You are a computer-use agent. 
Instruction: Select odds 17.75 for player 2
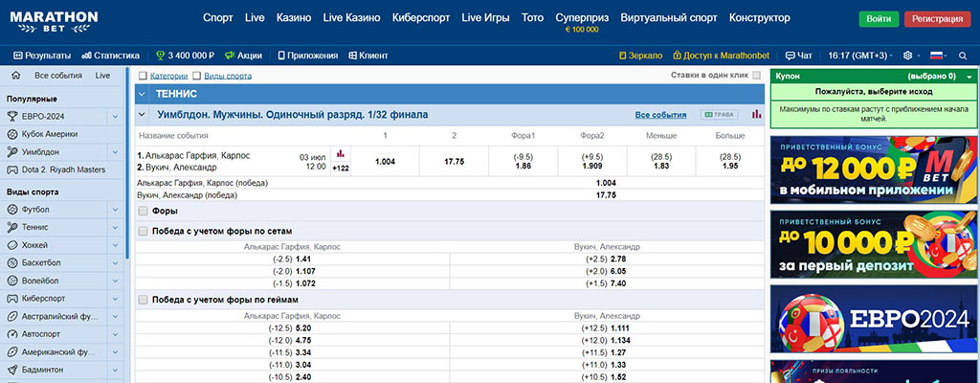point(455,162)
